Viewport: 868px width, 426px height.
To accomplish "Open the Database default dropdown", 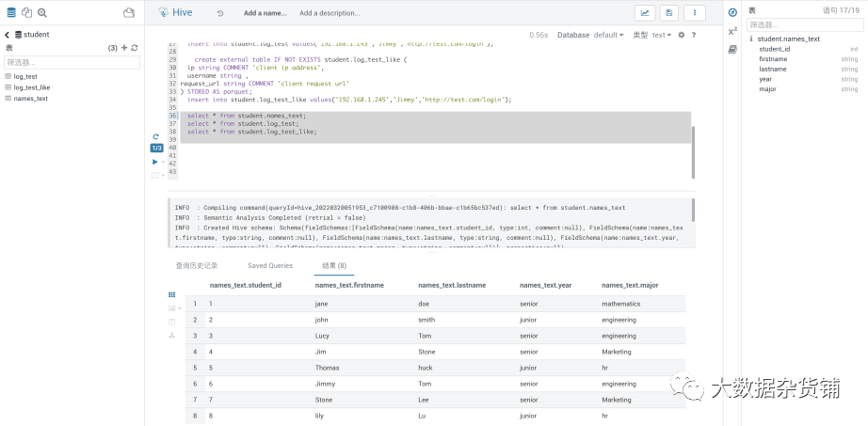I will pyautogui.click(x=608, y=35).
